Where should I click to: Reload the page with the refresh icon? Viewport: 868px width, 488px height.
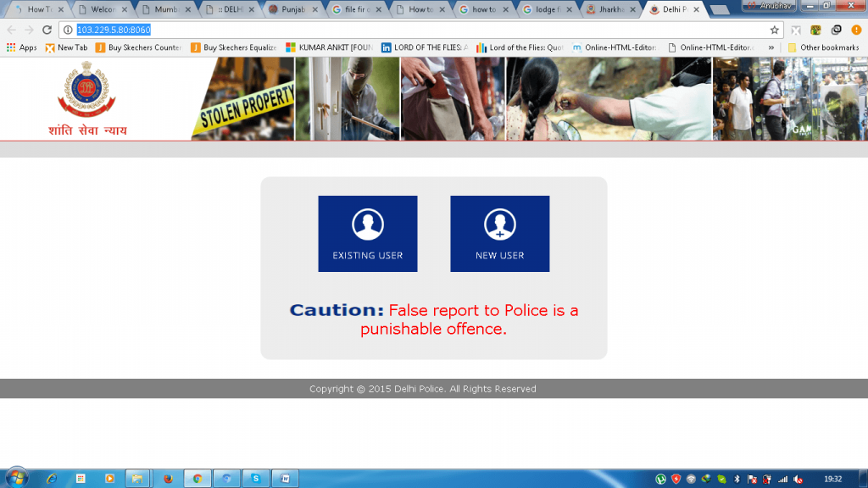46,30
